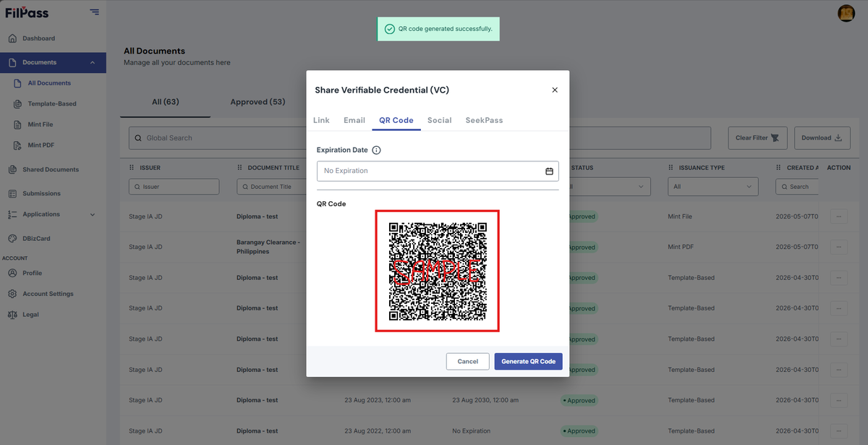Click the generated QR code image
The height and width of the screenshot is (445, 868).
[x=437, y=271]
